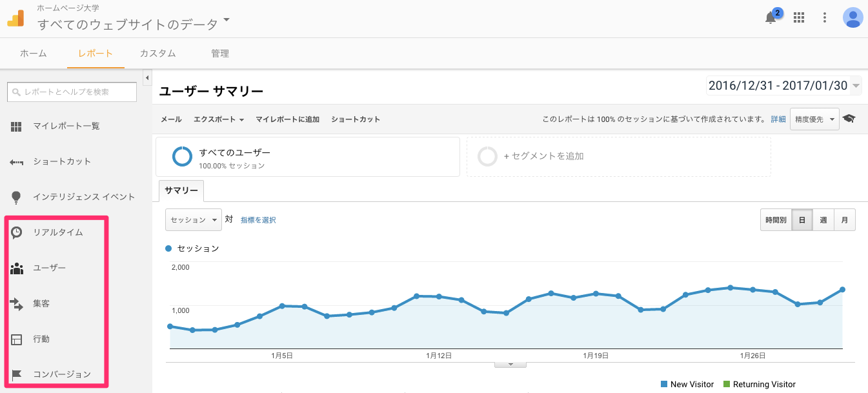The width and height of the screenshot is (868, 393).
Task: Click the three-dot more options icon
Action: pos(825,17)
